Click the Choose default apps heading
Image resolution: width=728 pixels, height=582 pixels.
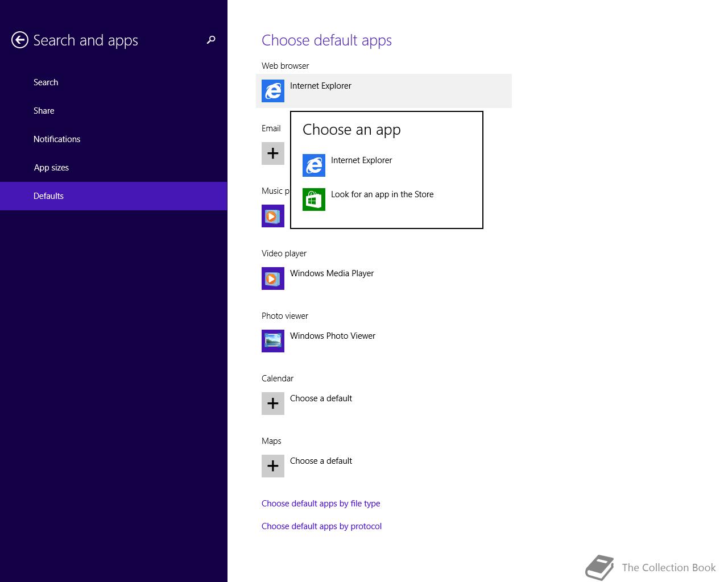point(326,40)
